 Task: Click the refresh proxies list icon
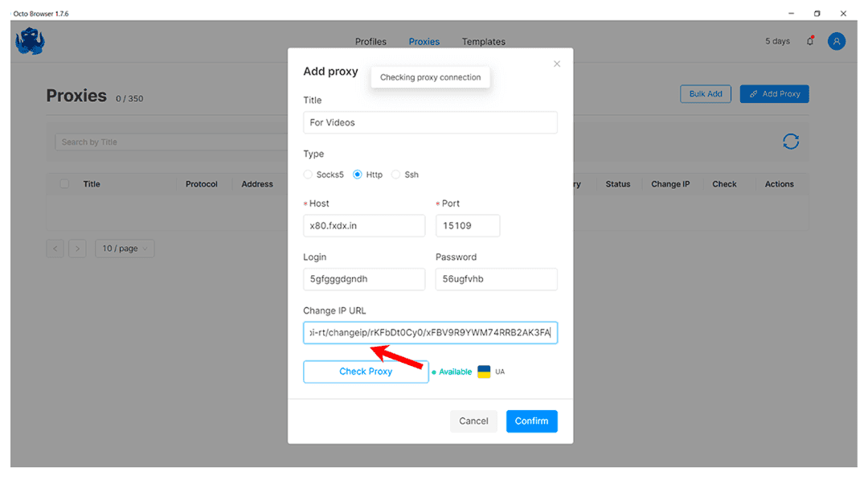point(791,142)
